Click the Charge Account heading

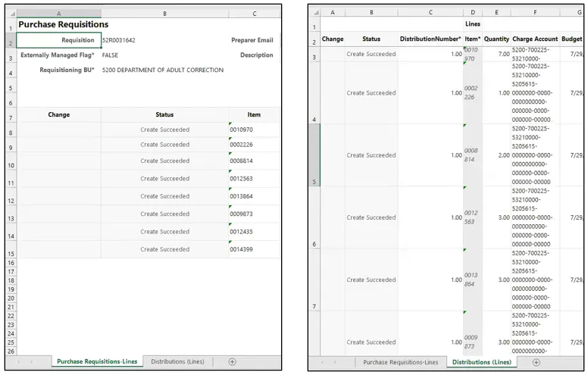click(535, 39)
